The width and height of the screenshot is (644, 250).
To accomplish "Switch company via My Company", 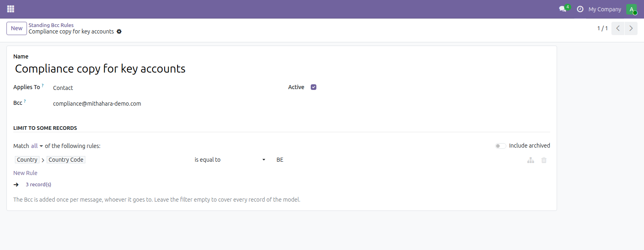I will [605, 9].
